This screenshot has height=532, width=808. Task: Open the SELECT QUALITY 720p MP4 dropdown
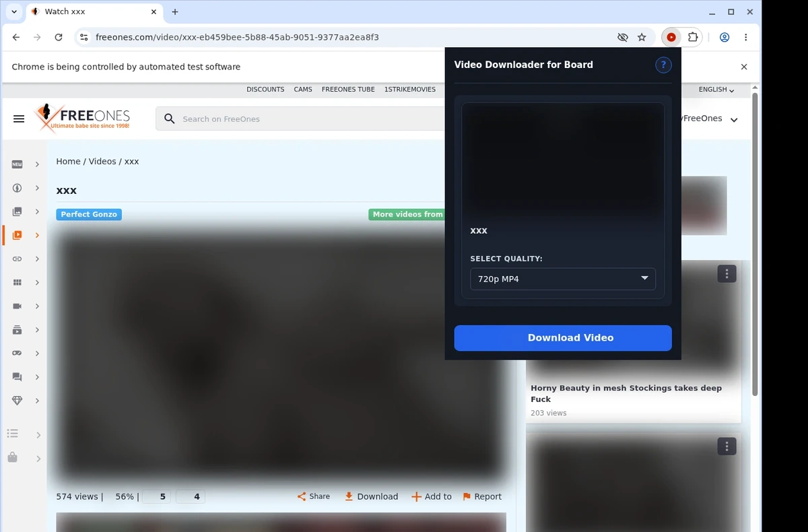coord(563,279)
